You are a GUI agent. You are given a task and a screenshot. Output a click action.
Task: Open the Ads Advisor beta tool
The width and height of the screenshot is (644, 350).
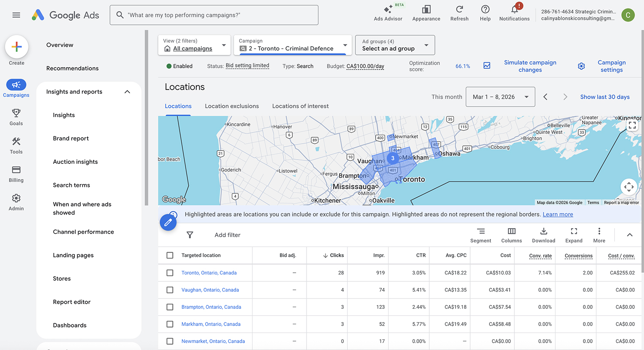point(388,13)
